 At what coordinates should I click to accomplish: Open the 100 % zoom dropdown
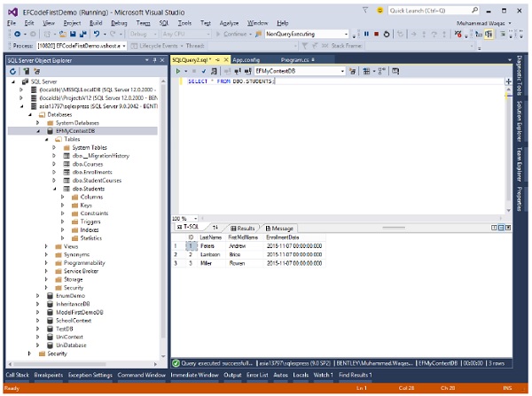195,219
